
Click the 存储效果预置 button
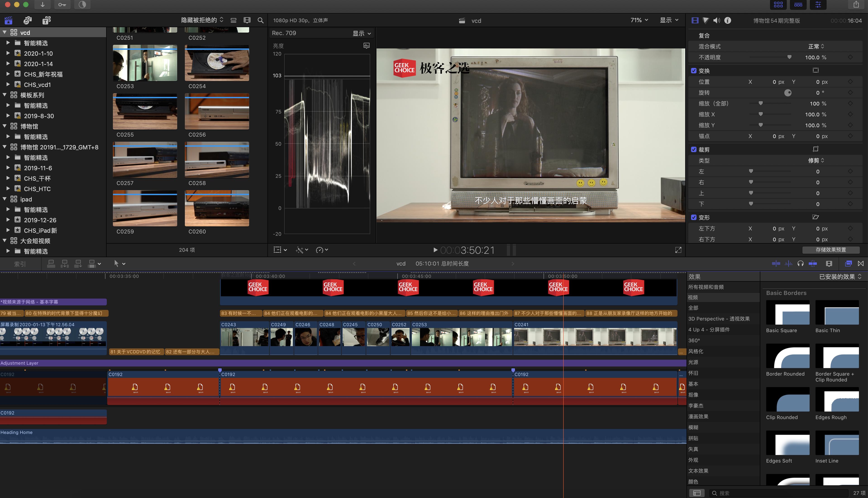click(831, 250)
